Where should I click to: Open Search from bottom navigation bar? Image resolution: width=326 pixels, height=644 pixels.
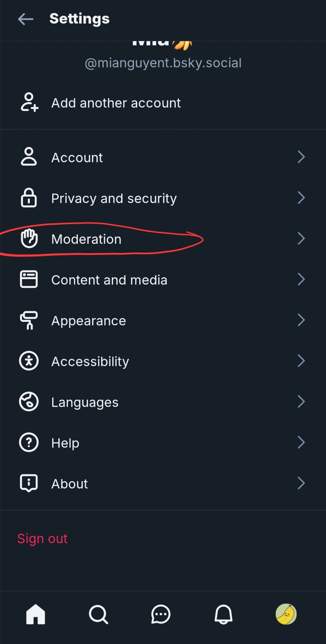[98, 614]
